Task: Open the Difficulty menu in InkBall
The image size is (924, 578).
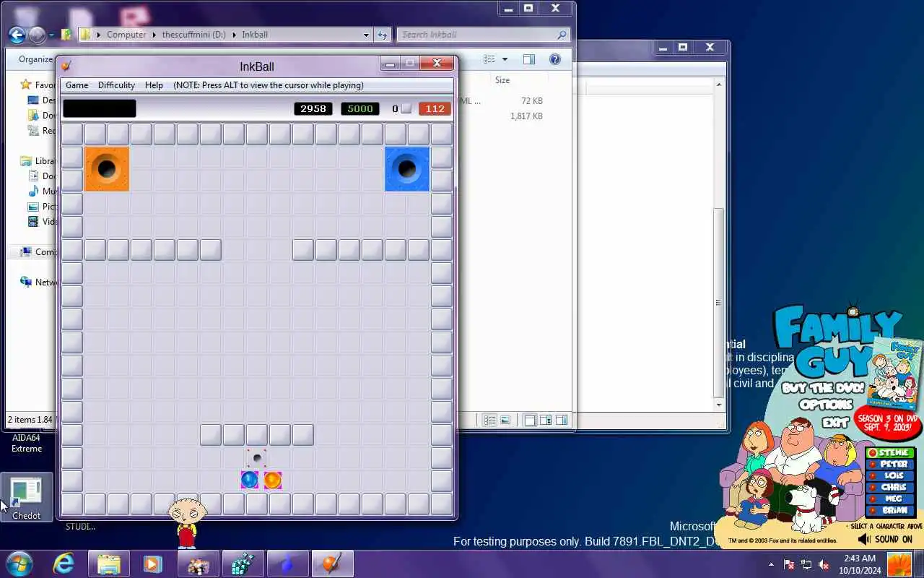Action: (116, 85)
